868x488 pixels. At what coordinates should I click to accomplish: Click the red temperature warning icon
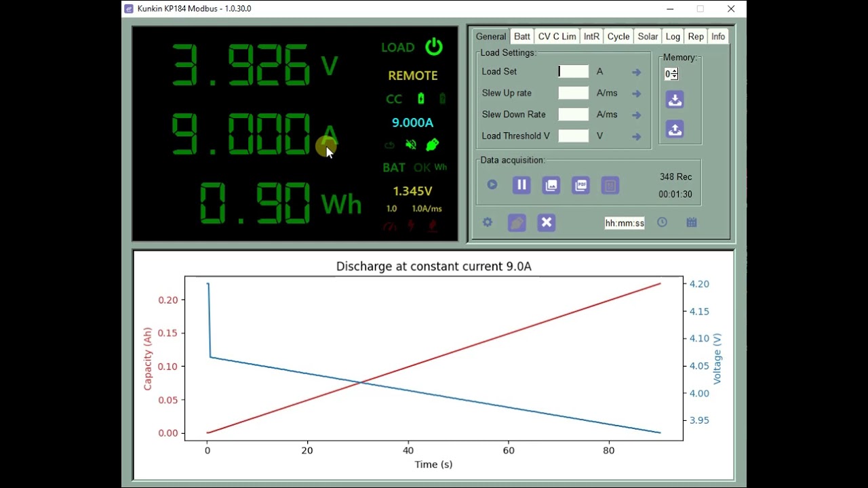(432, 226)
